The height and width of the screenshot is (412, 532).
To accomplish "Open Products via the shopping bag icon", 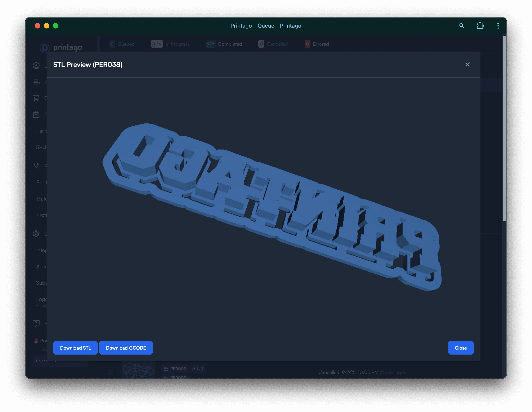I will [x=36, y=114].
